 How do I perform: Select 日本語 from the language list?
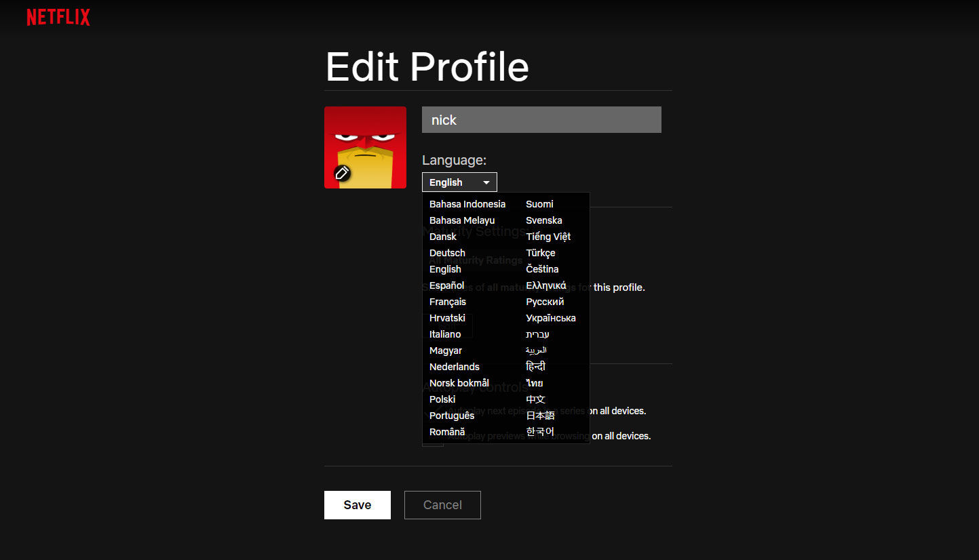539,415
